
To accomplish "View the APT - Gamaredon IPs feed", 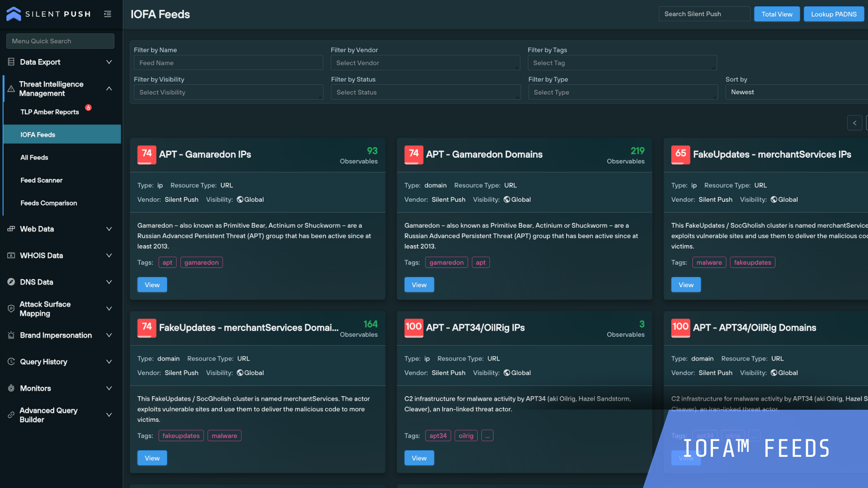I will [152, 285].
